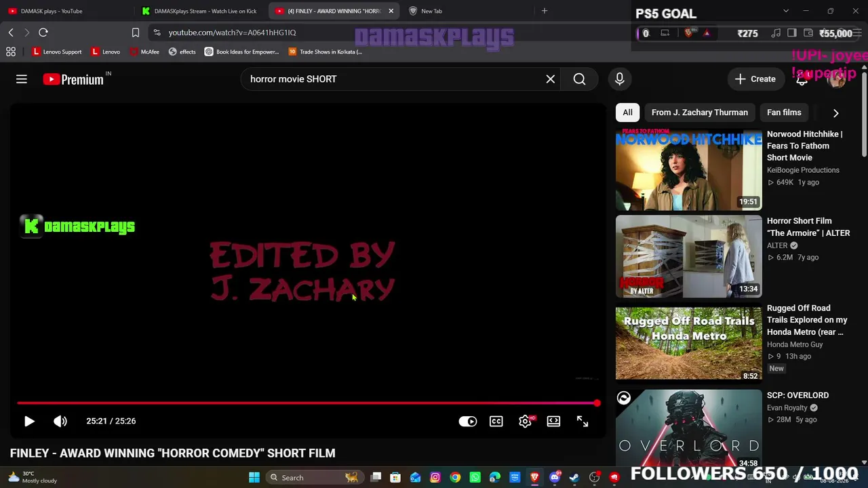Open YouTube notifications bell

[802, 79]
